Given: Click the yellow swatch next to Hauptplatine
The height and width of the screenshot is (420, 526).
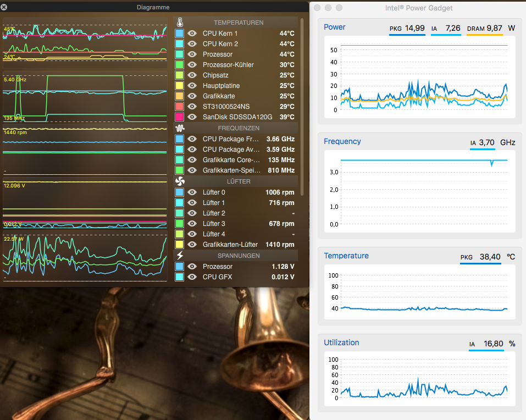Looking at the screenshot, I should [179, 86].
